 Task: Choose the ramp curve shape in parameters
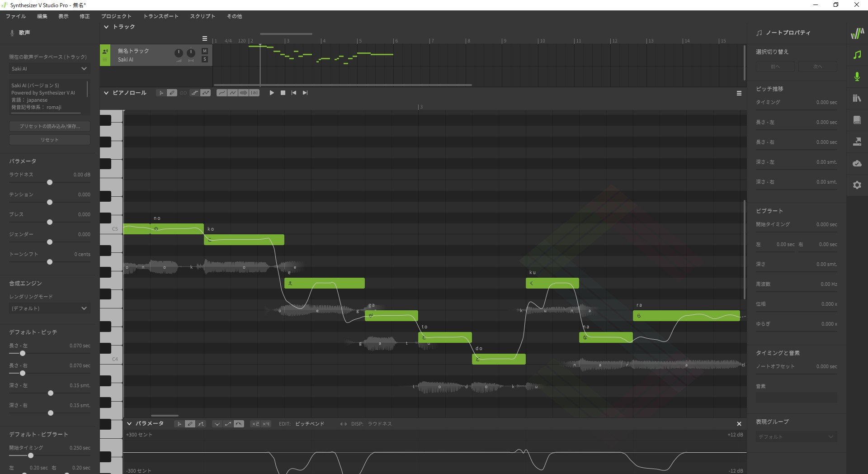coord(228,424)
